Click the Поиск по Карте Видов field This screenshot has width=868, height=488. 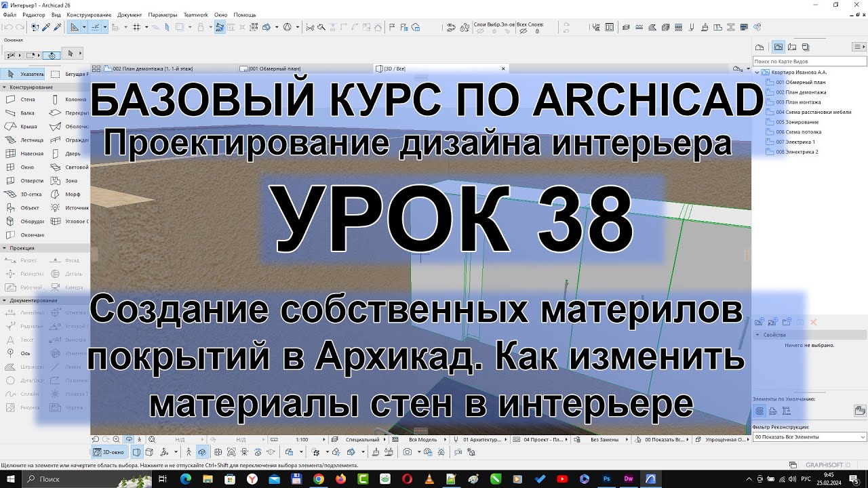(x=810, y=61)
